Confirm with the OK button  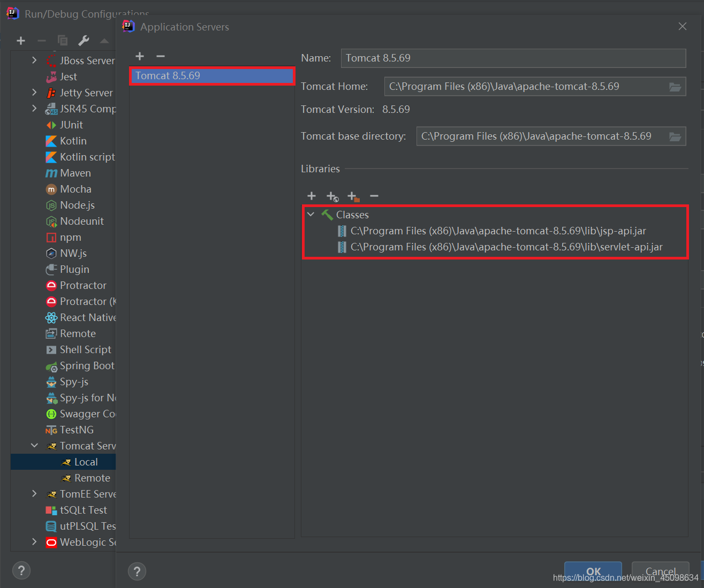pyautogui.click(x=593, y=571)
